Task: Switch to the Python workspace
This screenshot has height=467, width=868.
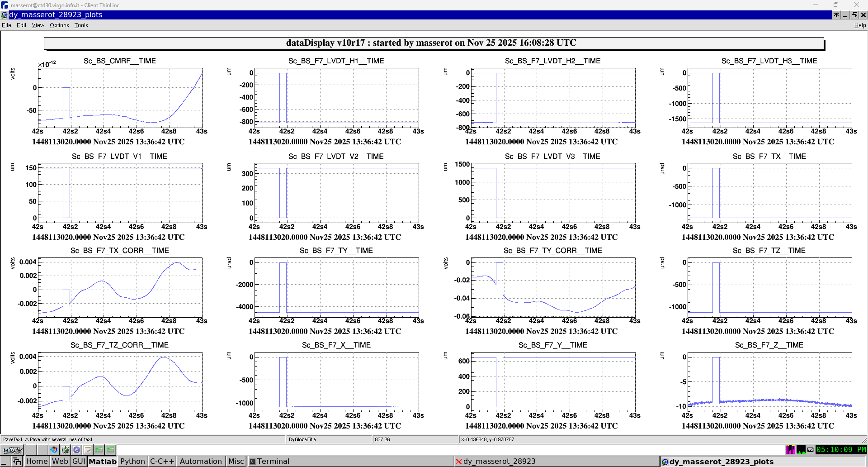Action: 132,461
